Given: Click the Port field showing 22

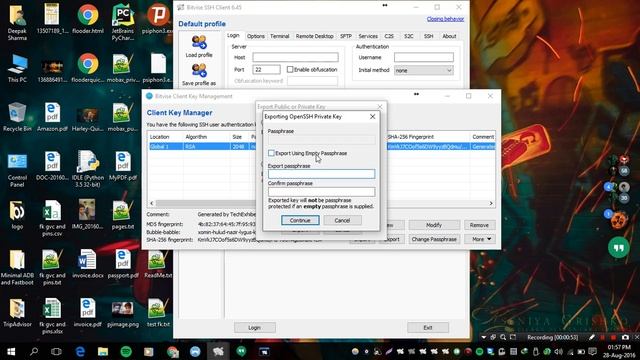Looking at the screenshot, I should (x=266, y=69).
